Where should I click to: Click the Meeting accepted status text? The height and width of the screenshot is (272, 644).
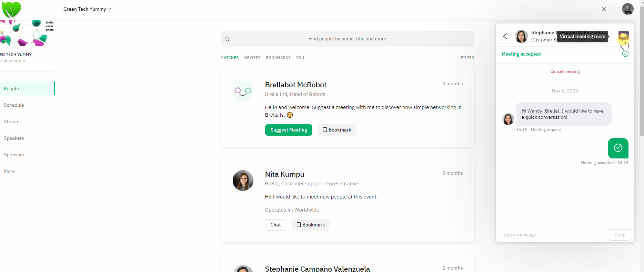pos(521,54)
